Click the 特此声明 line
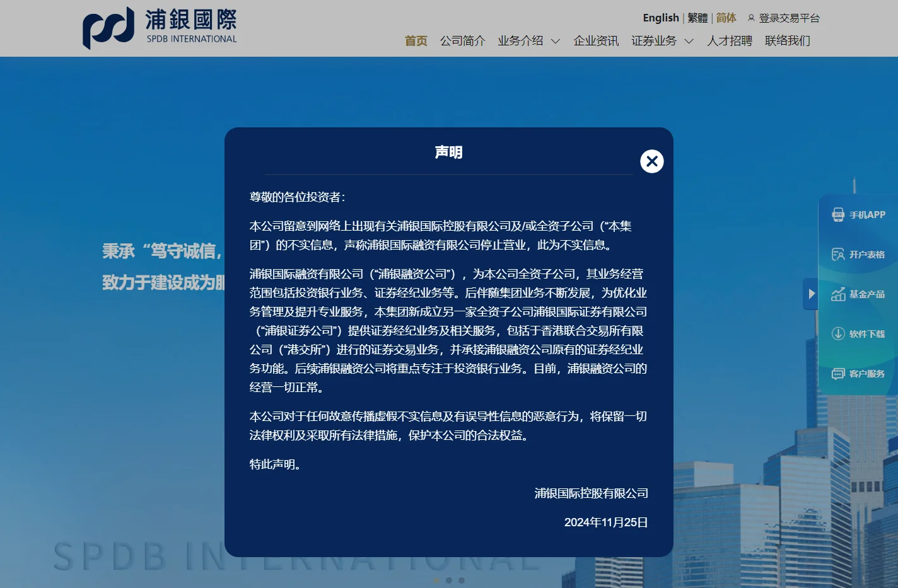898x588 pixels. point(276,464)
